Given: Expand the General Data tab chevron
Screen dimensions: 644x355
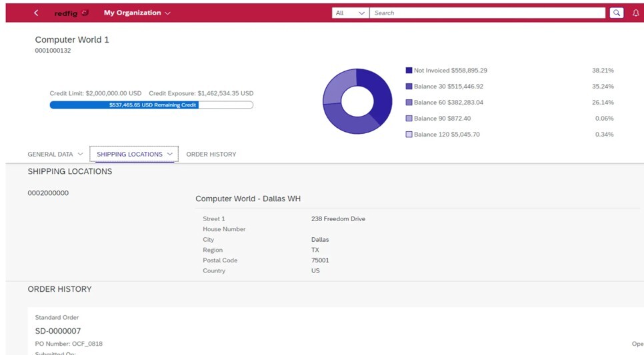Looking at the screenshot, I should pos(81,154).
